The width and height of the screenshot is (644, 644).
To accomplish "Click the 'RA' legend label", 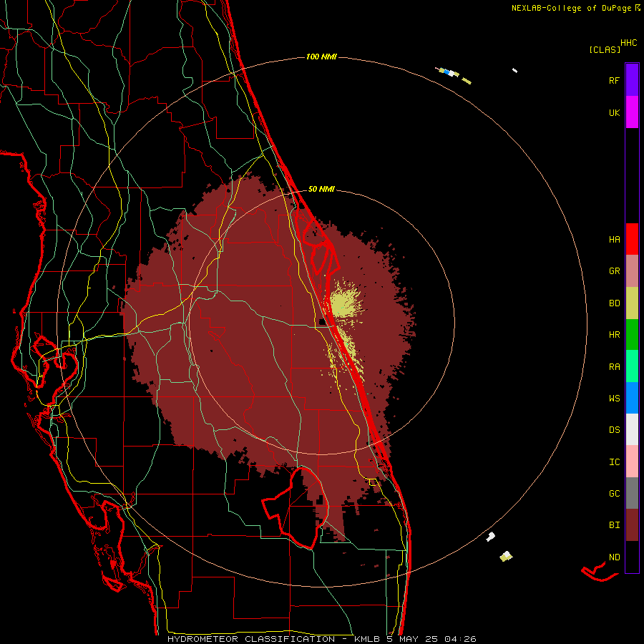I will [x=614, y=367].
